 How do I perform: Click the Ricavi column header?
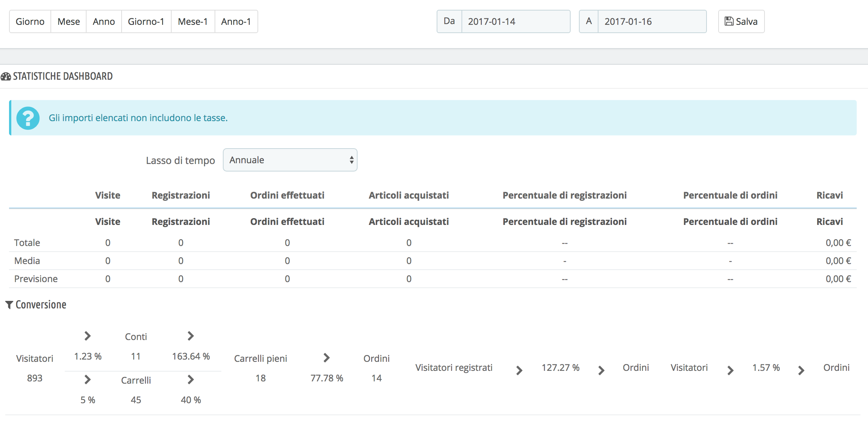829,195
